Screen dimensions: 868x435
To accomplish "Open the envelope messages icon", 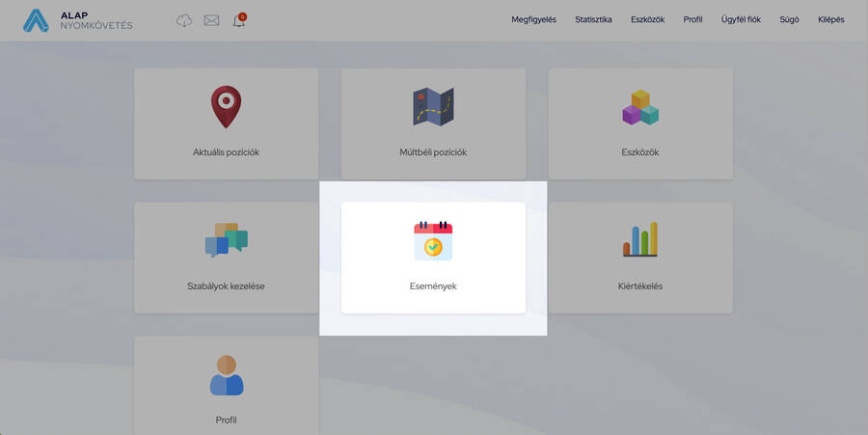I will coord(211,20).
